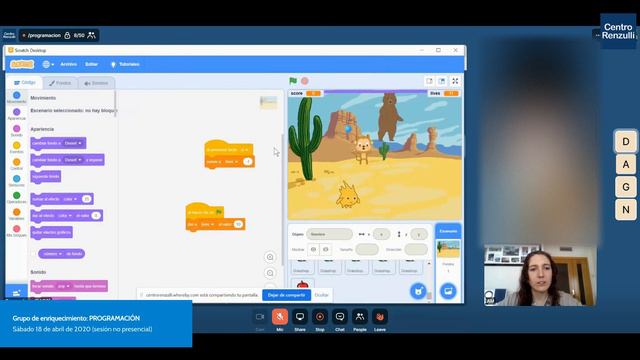640x360 pixels.
Task: Open backdrop dropdown in 'cambiar fondo a' block
Action: (73, 143)
